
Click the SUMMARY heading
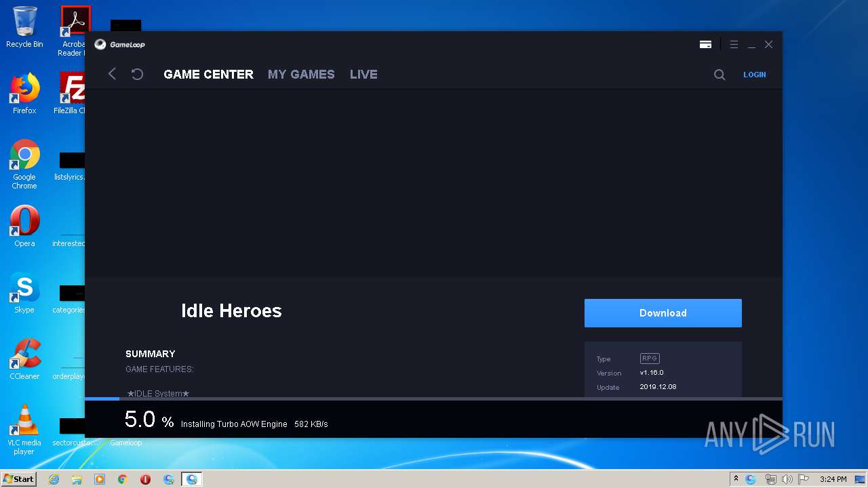[x=151, y=354]
